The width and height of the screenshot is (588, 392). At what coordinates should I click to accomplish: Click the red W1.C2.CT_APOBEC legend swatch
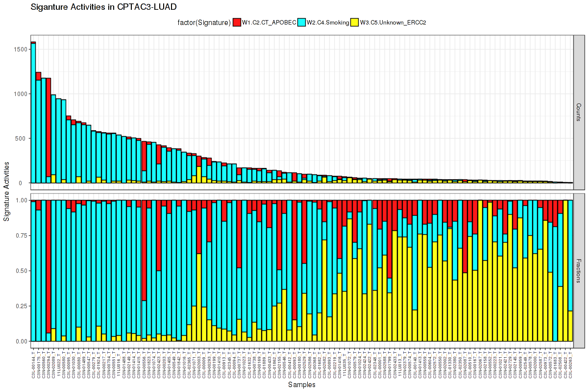coord(237,22)
